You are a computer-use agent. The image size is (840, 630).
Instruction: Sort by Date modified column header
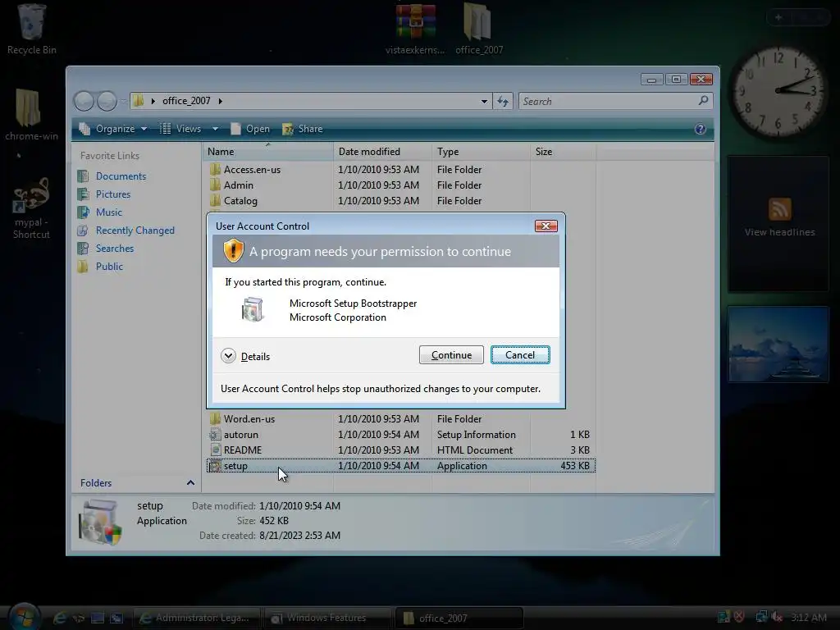[x=382, y=152]
